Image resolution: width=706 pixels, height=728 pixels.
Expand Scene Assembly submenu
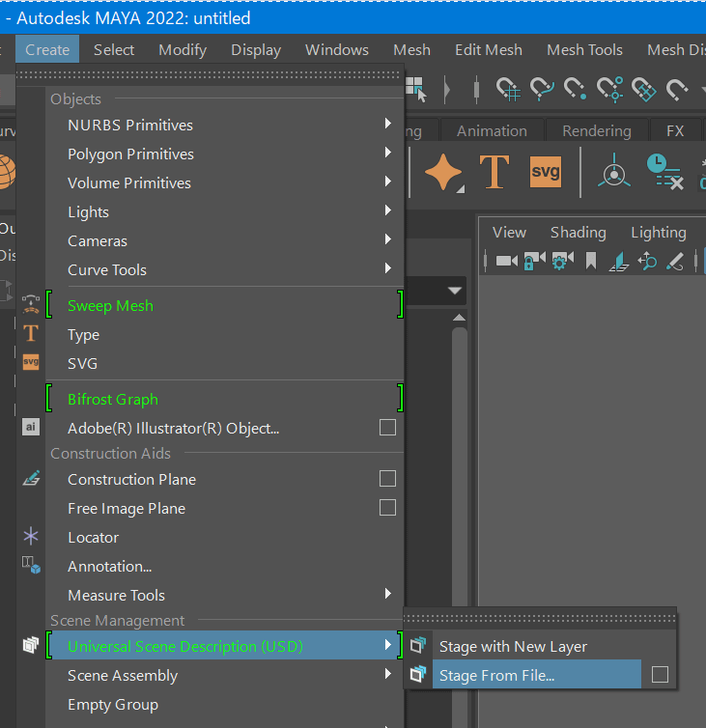click(x=225, y=676)
